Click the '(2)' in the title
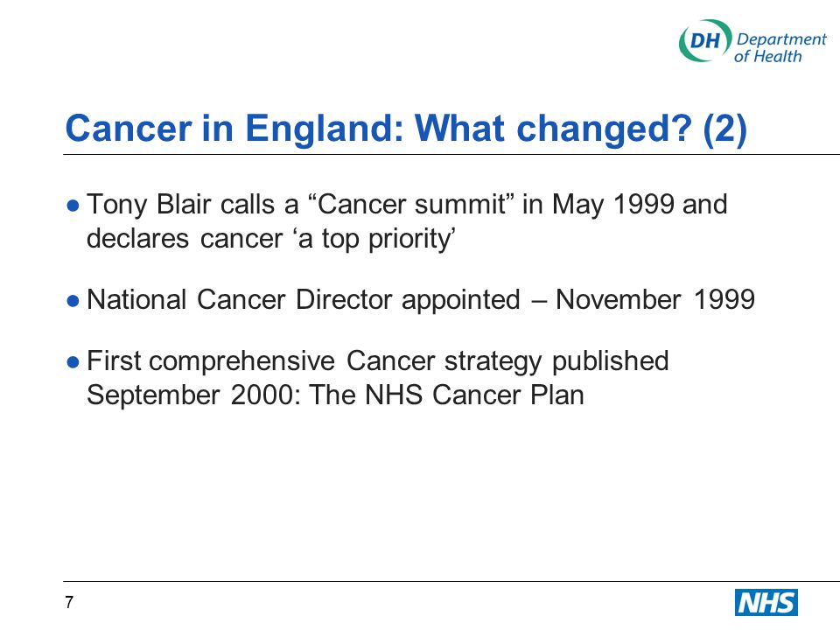This screenshot has width=840, height=630. 724,129
